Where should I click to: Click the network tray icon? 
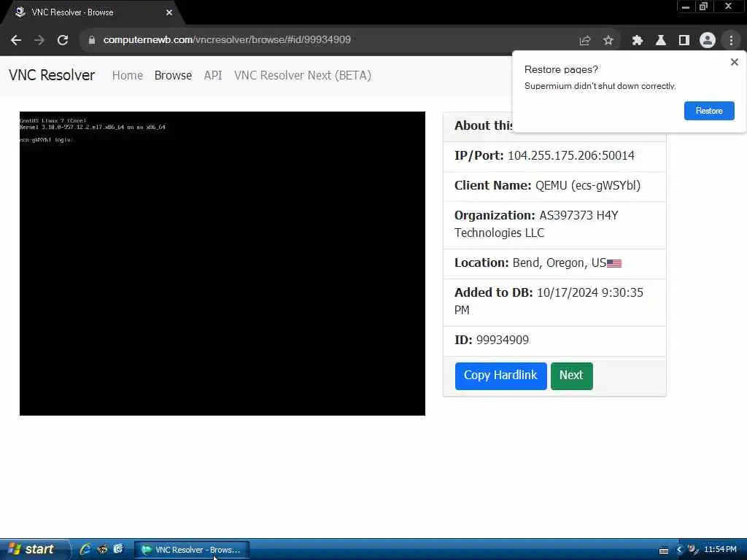[693, 550]
